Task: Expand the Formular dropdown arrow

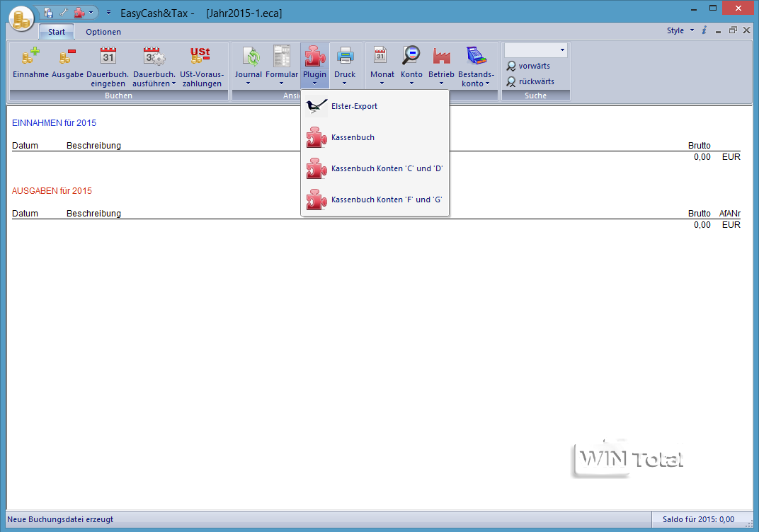Action: [x=281, y=83]
